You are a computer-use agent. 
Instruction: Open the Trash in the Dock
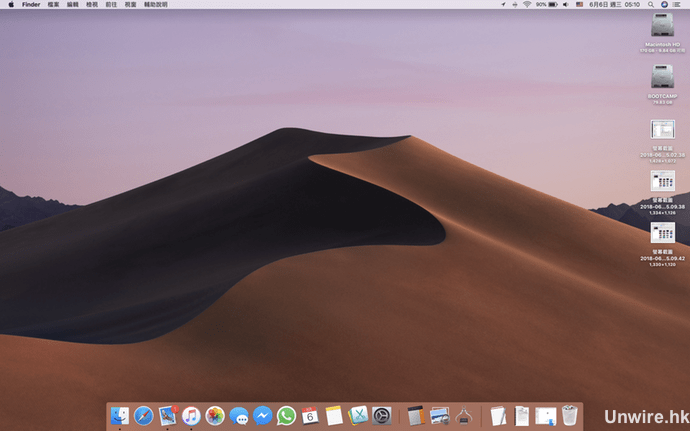pos(569,416)
